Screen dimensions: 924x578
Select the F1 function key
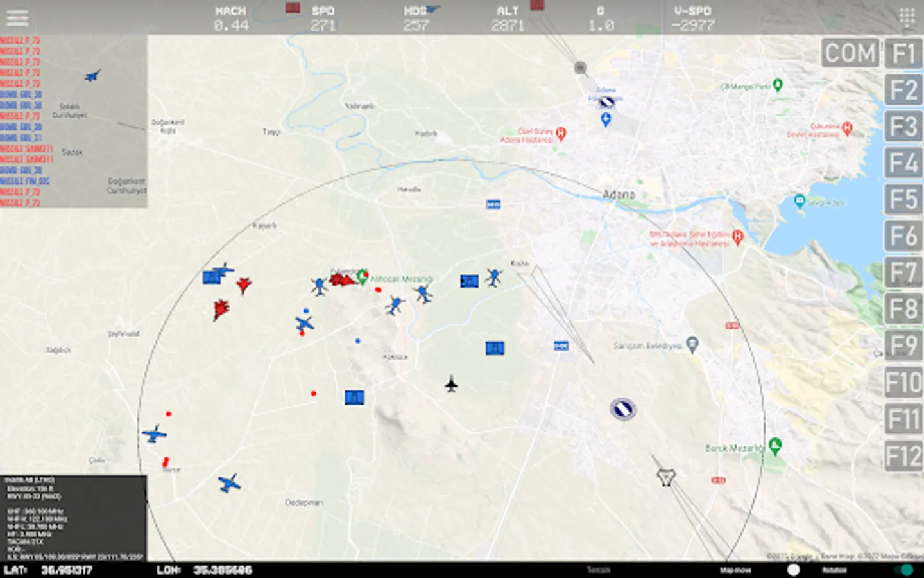click(903, 53)
